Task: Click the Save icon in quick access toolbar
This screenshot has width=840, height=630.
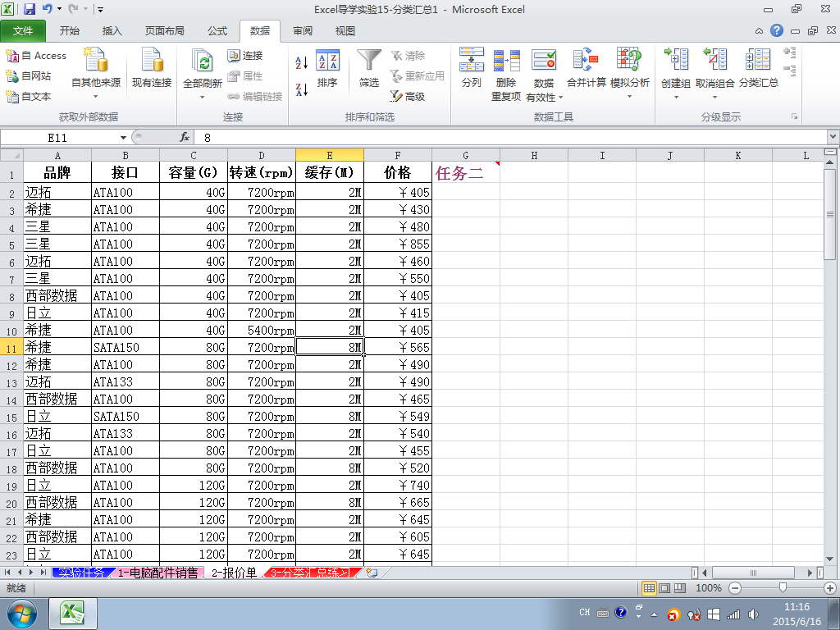Action: [x=29, y=9]
